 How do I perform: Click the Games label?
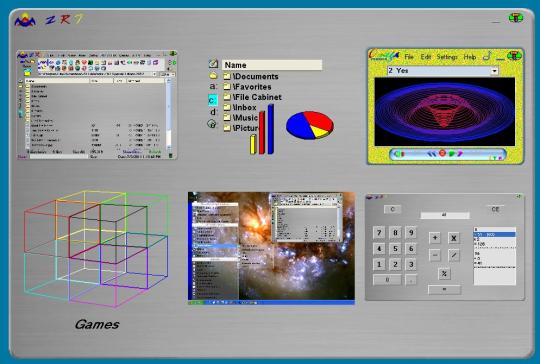[x=97, y=324]
